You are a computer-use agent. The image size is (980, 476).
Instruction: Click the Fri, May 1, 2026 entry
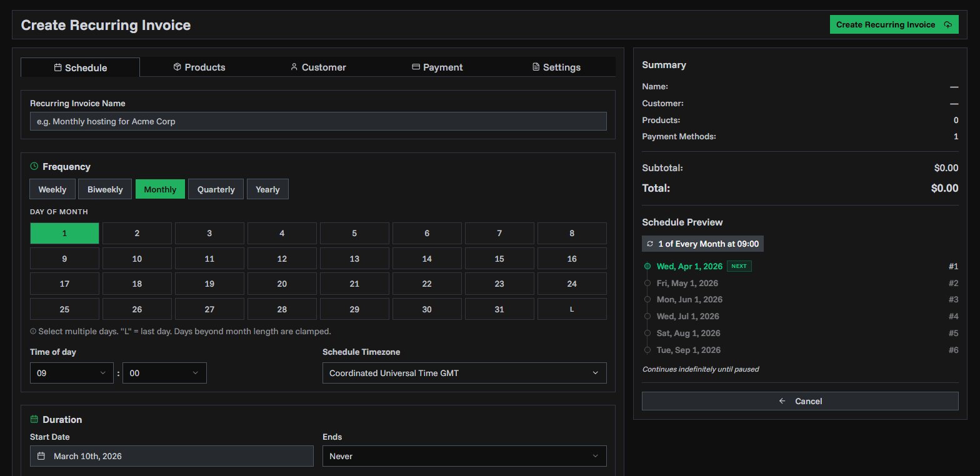687,283
